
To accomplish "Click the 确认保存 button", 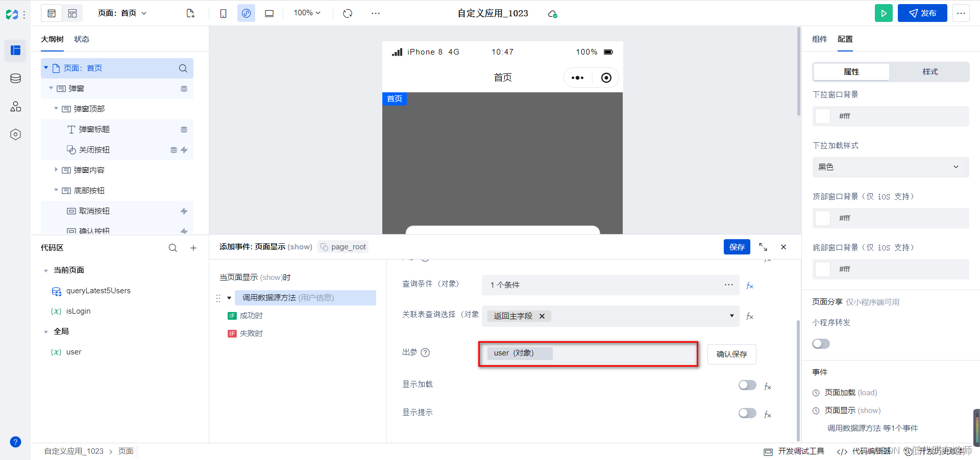I will [732, 354].
